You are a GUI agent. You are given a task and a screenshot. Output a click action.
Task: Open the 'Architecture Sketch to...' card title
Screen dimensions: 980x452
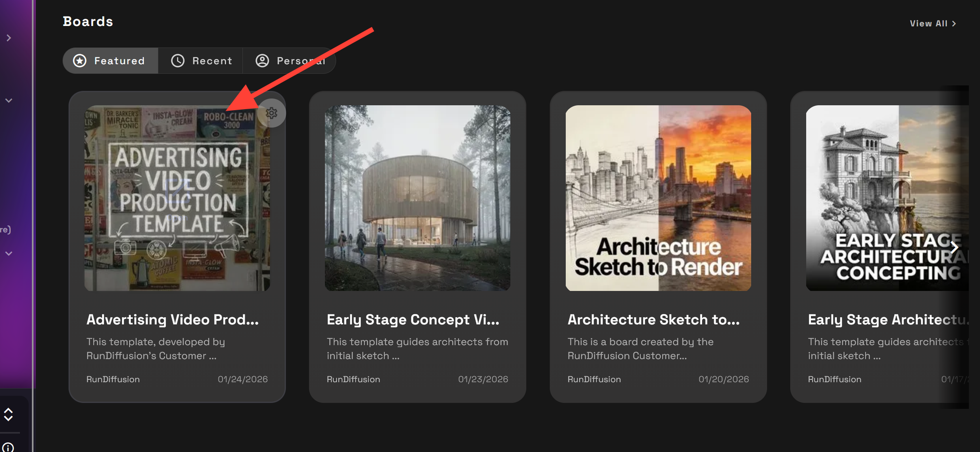point(654,320)
